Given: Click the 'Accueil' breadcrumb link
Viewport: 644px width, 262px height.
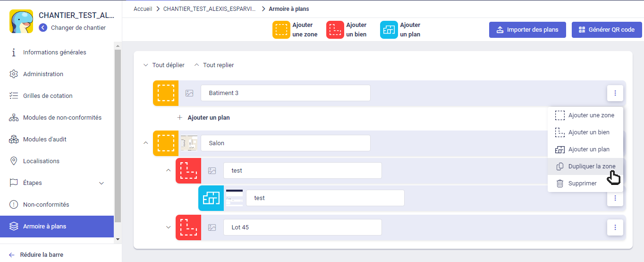Looking at the screenshot, I should [143, 9].
